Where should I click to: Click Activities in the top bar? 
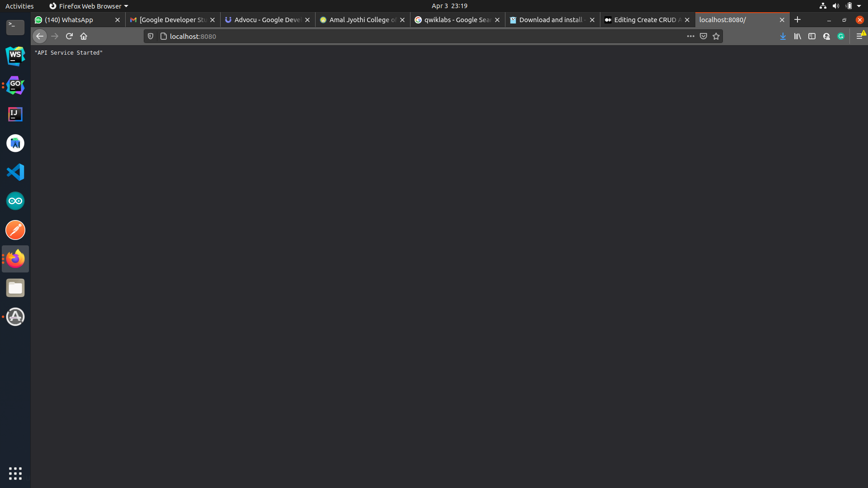click(19, 6)
